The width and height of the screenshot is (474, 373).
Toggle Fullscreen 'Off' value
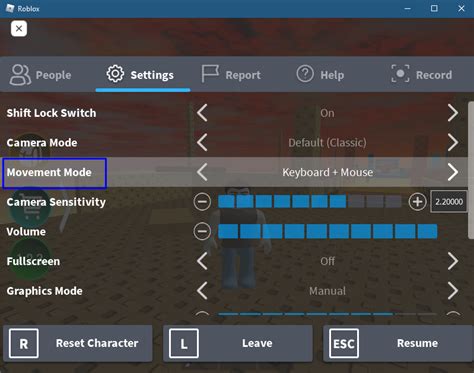tap(327, 261)
